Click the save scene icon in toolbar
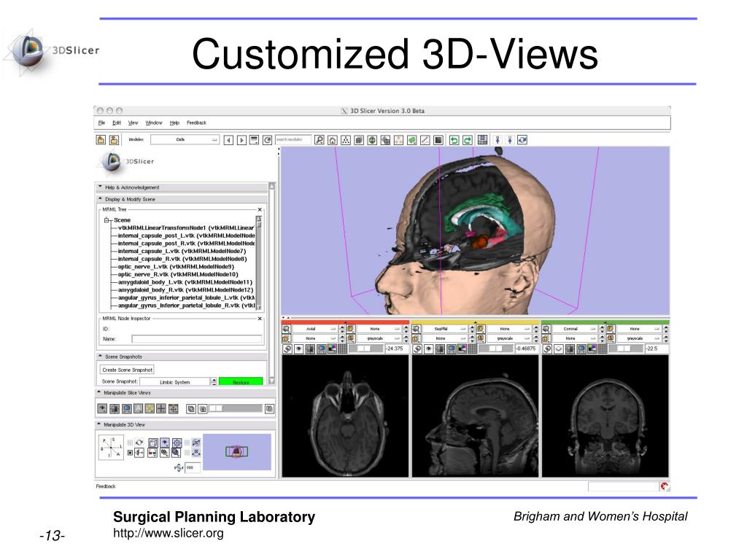This screenshot has width=747, height=560. tap(114, 139)
